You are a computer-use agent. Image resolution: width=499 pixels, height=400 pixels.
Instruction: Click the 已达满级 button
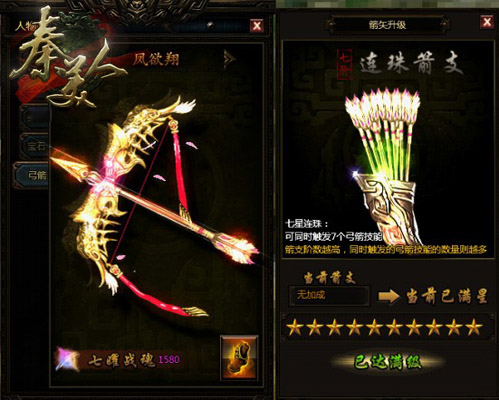pyautogui.click(x=388, y=362)
